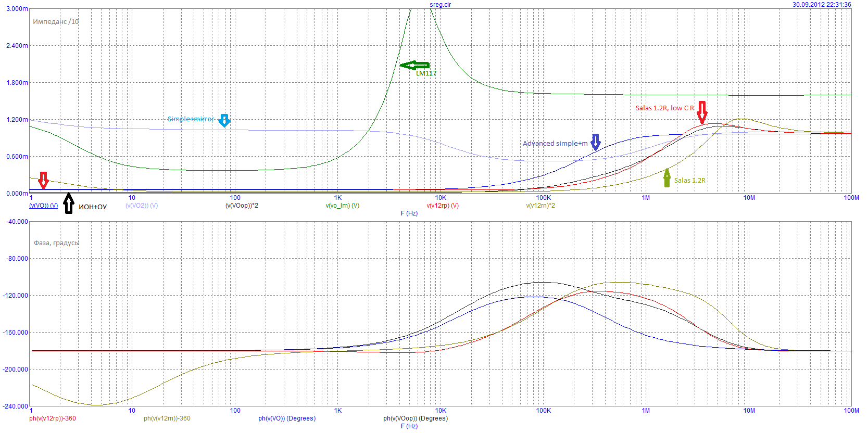Click the 1K tick under the impedance plot
Viewport: 868px width, 433px height.
coord(338,198)
